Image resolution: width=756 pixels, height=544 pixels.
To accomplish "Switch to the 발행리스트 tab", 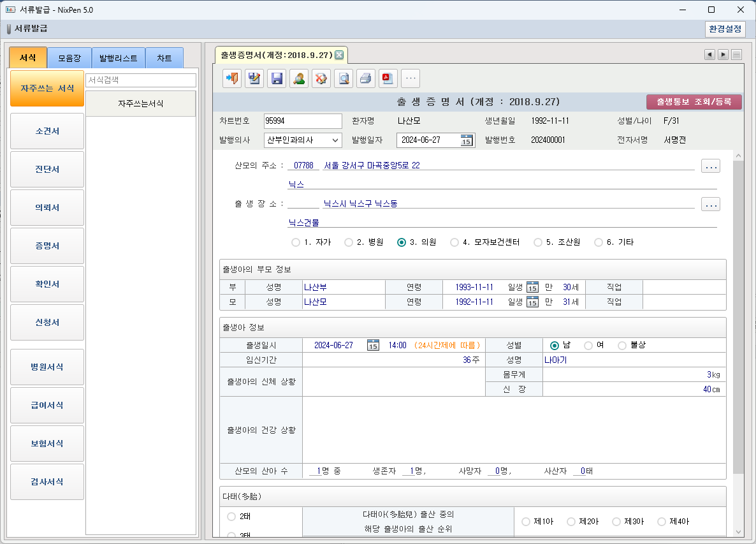I will click(x=118, y=58).
